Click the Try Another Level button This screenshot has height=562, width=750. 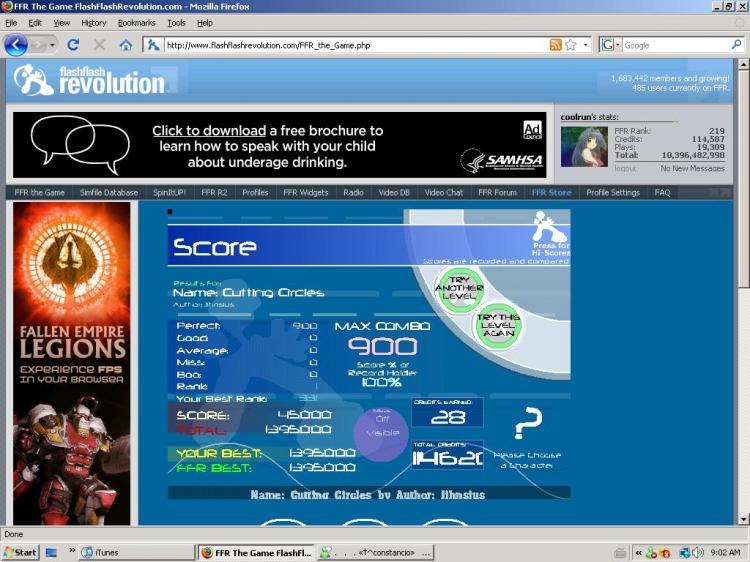[459, 288]
